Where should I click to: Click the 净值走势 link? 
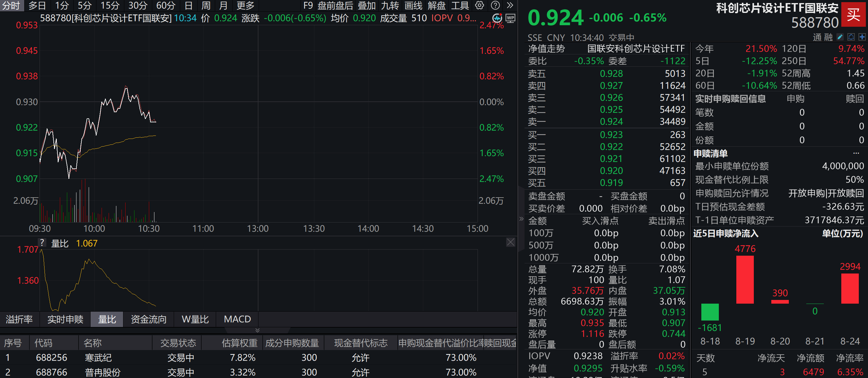[546, 49]
